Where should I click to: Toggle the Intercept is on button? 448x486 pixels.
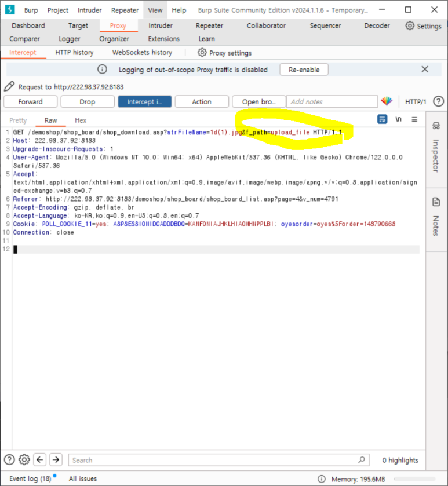144,102
